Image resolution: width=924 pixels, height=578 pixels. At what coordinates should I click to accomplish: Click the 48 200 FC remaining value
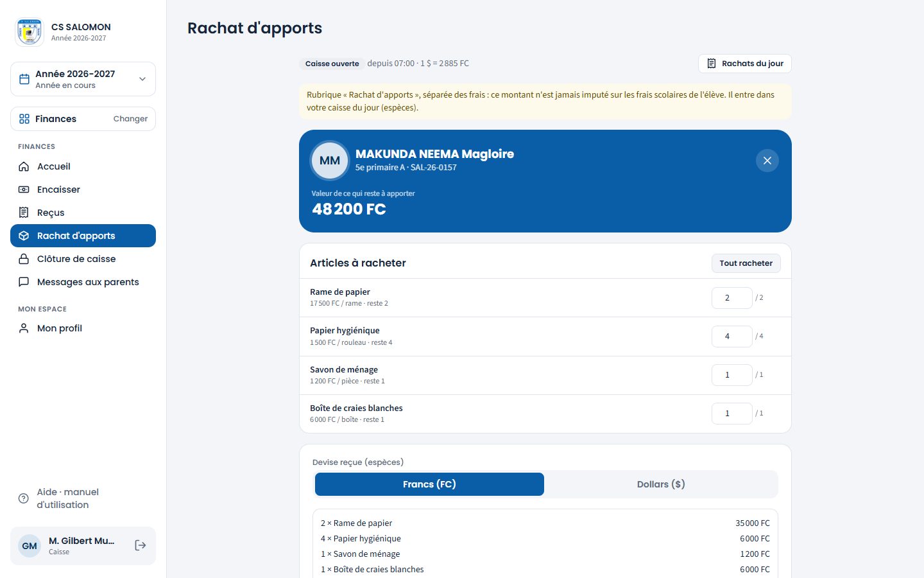[349, 209]
